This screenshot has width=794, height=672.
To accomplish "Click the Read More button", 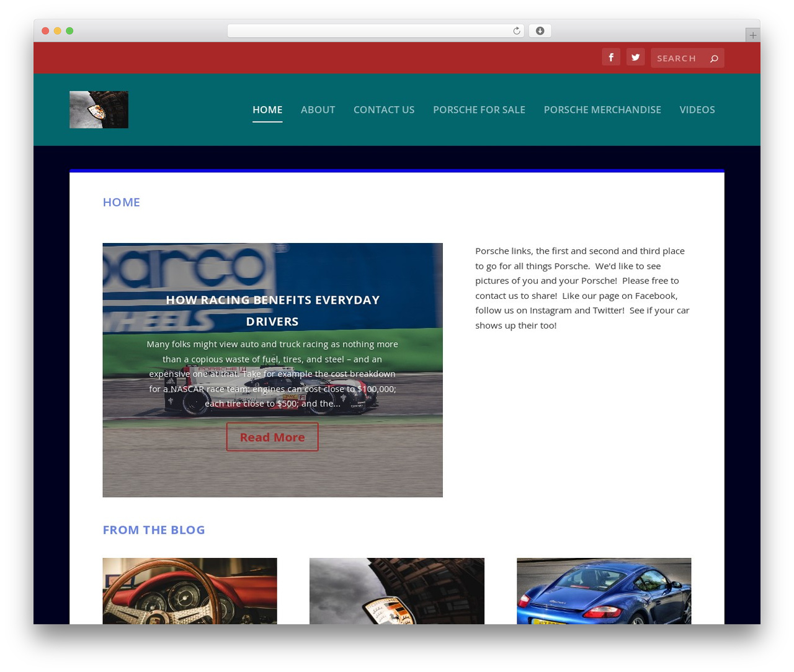I will pos(272,437).
